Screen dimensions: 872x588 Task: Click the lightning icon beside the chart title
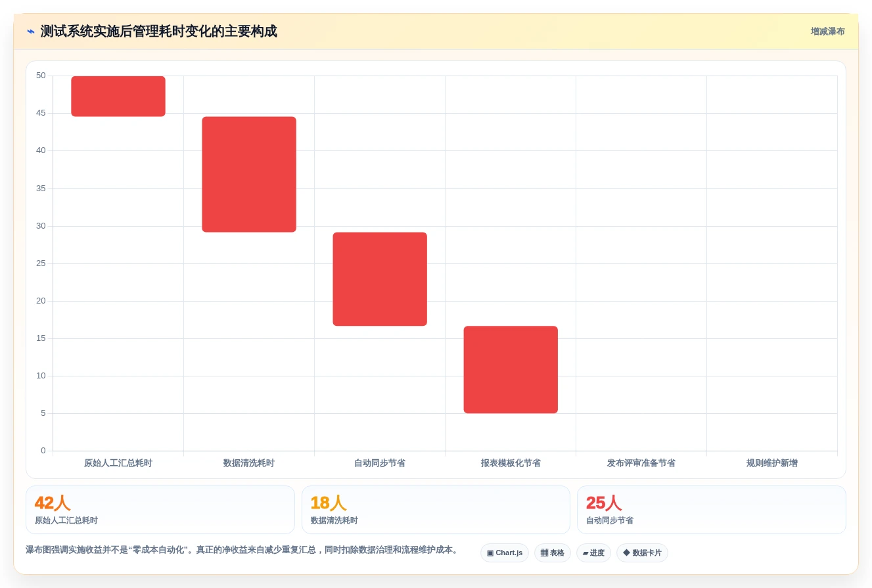(x=31, y=32)
